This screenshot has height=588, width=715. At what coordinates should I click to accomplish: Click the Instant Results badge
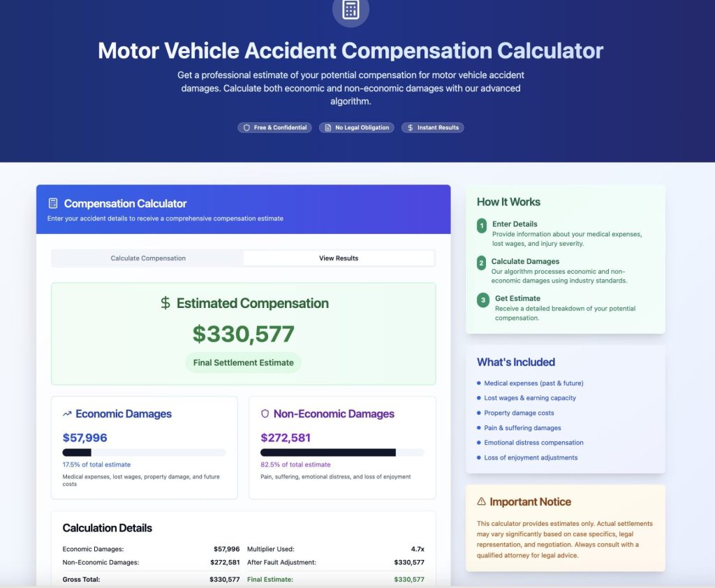click(x=433, y=128)
